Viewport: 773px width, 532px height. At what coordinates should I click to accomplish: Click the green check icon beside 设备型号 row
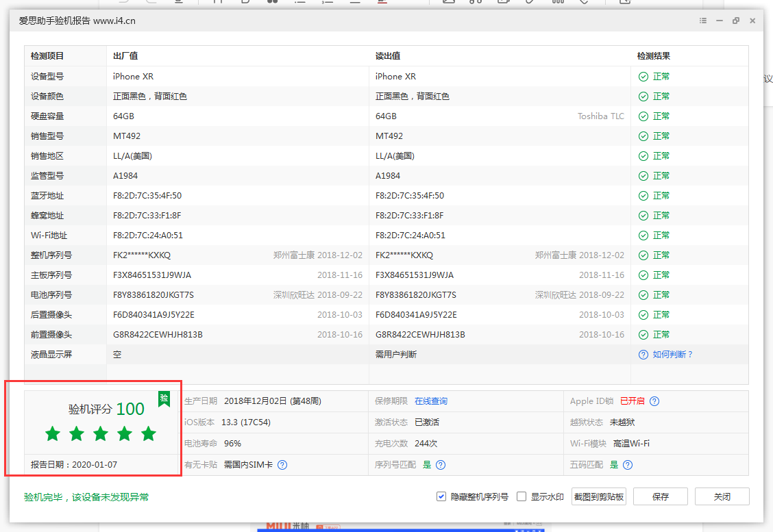pyautogui.click(x=643, y=76)
